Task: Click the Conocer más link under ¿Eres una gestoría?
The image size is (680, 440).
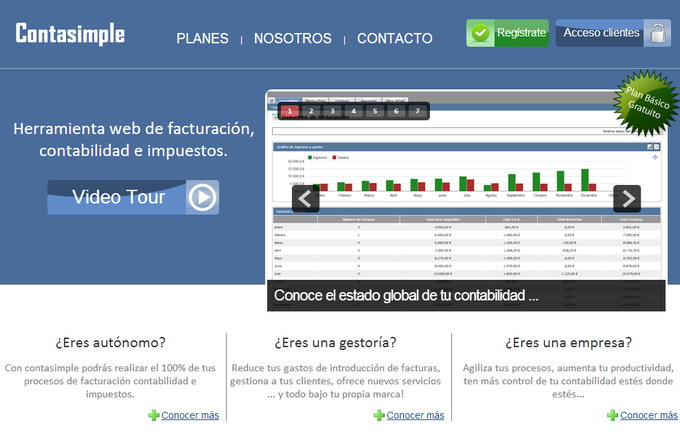Action: click(415, 415)
